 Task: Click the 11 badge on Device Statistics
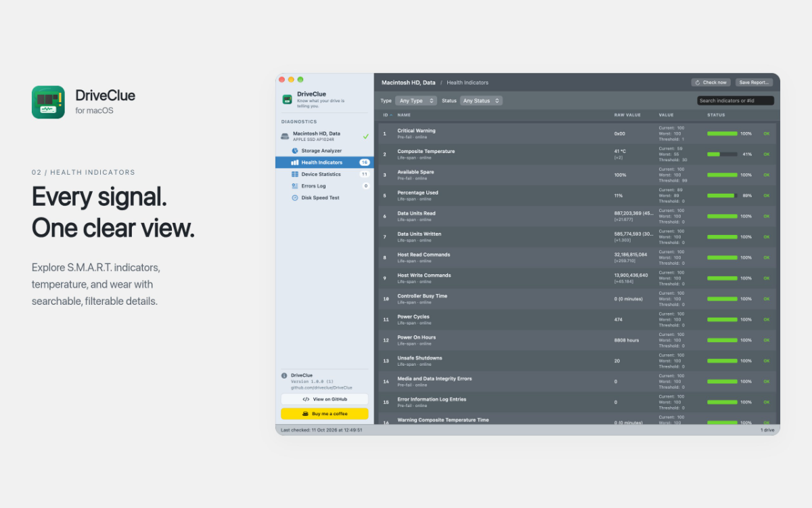[x=365, y=174]
